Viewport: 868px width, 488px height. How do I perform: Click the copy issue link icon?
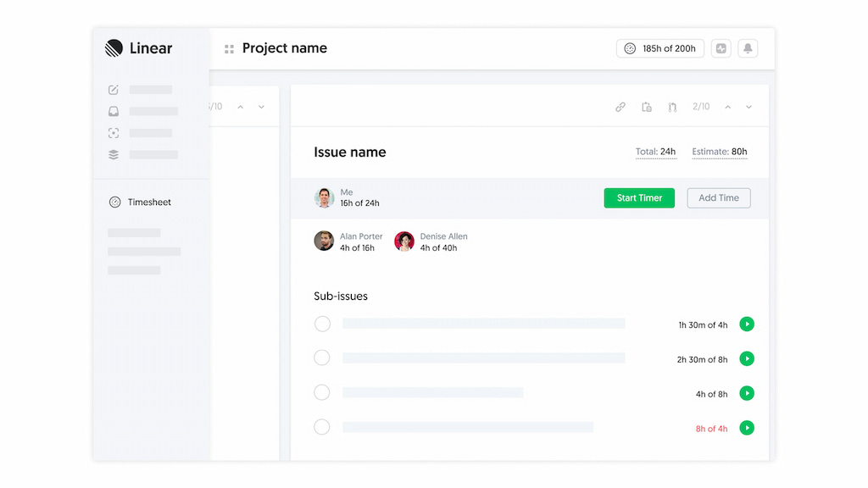pos(620,107)
